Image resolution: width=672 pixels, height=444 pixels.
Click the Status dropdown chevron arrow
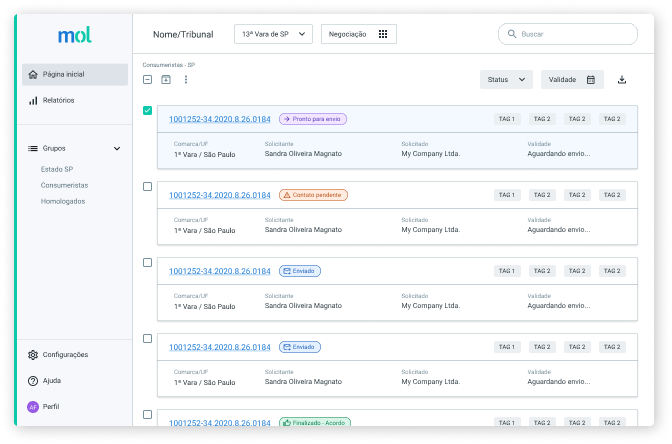522,80
